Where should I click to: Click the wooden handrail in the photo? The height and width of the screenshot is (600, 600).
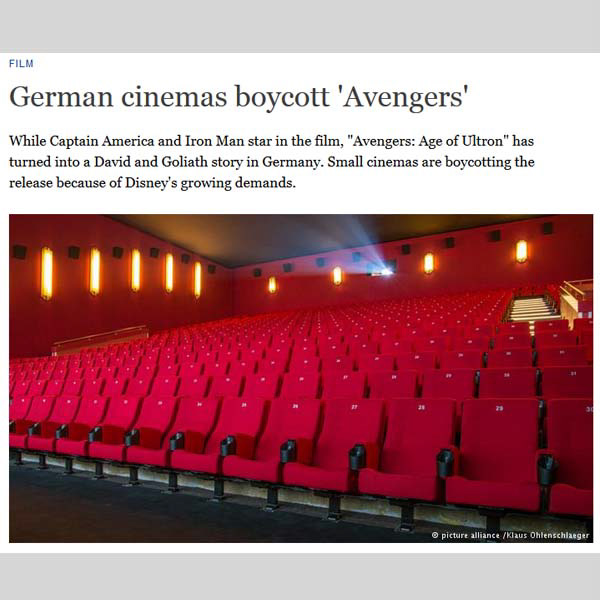click(100, 337)
